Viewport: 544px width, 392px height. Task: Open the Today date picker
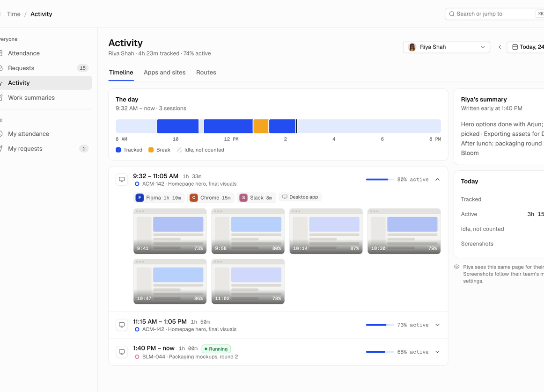(526, 47)
